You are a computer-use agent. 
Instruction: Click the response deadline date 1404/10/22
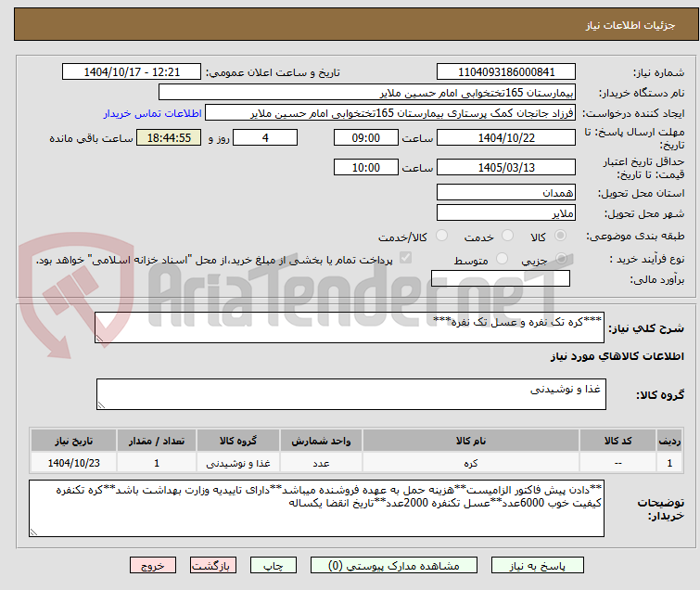pyautogui.click(x=506, y=137)
